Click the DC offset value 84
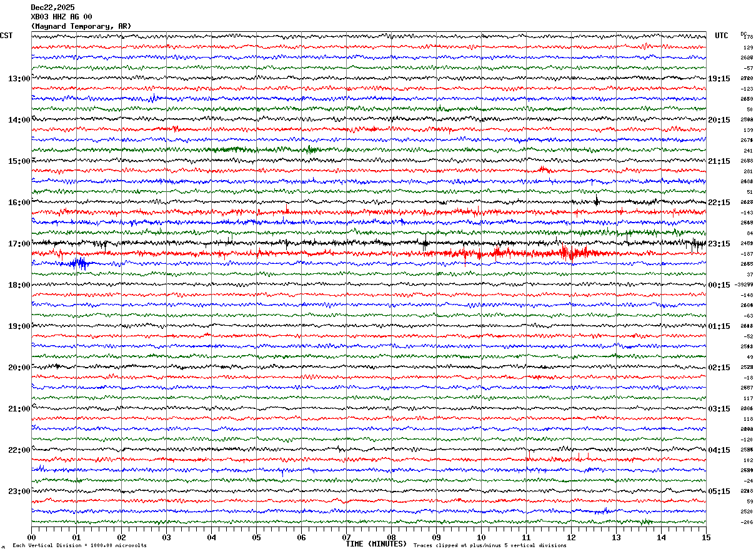The height and width of the screenshot is (554, 756). [749, 233]
